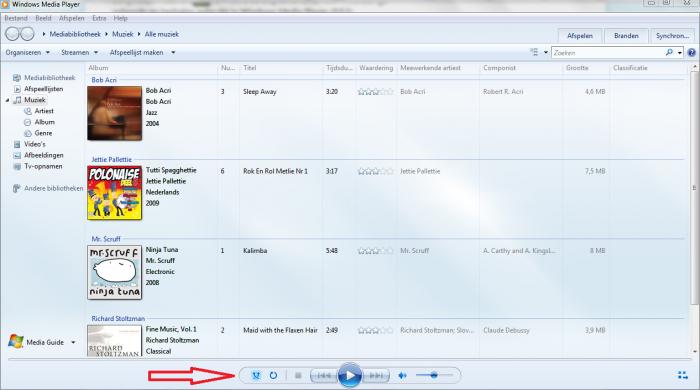The width and height of the screenshot is (700, 390).
Task: Click the Bob Acri group header
Action: coord(104,80)
